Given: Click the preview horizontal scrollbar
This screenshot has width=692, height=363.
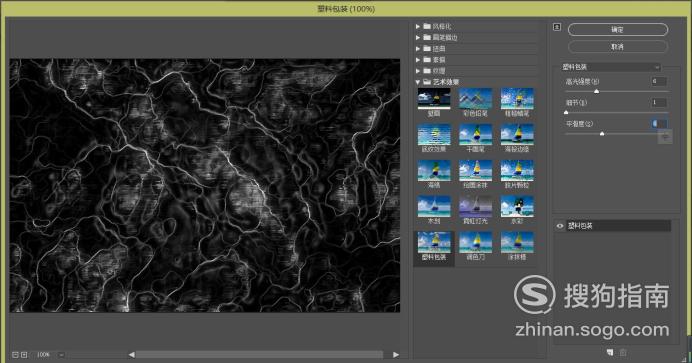Looking at the screenshot, I should (260, 355).
